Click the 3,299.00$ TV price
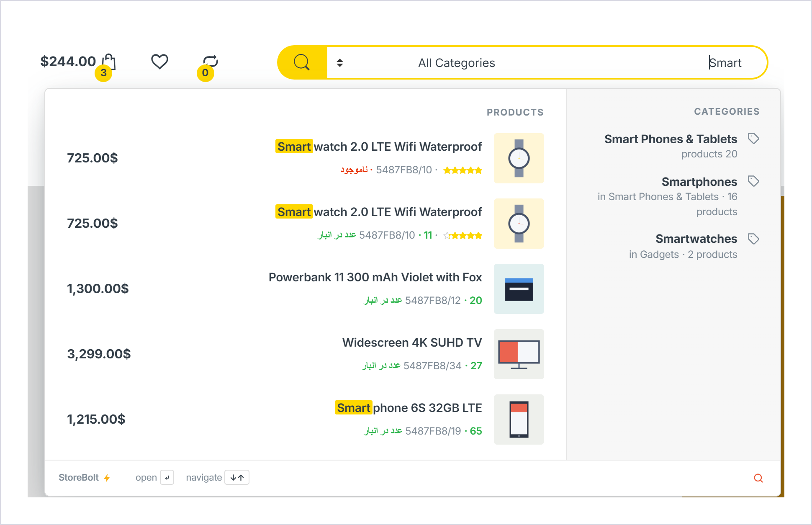This screenshot has height=525, width=812. (x=99, y=354)
